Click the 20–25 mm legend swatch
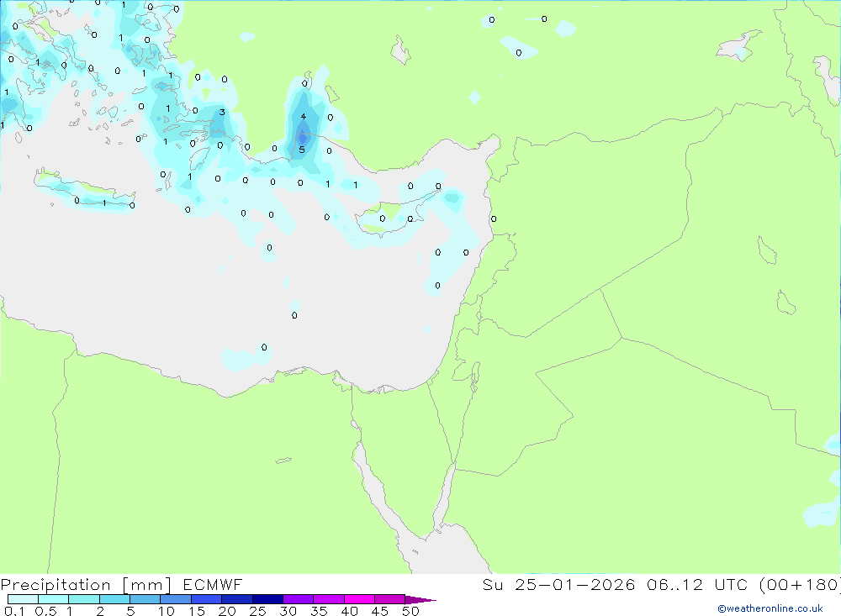Image resolution: width=841 pixels, height=616 pixels. pos(237,599)
